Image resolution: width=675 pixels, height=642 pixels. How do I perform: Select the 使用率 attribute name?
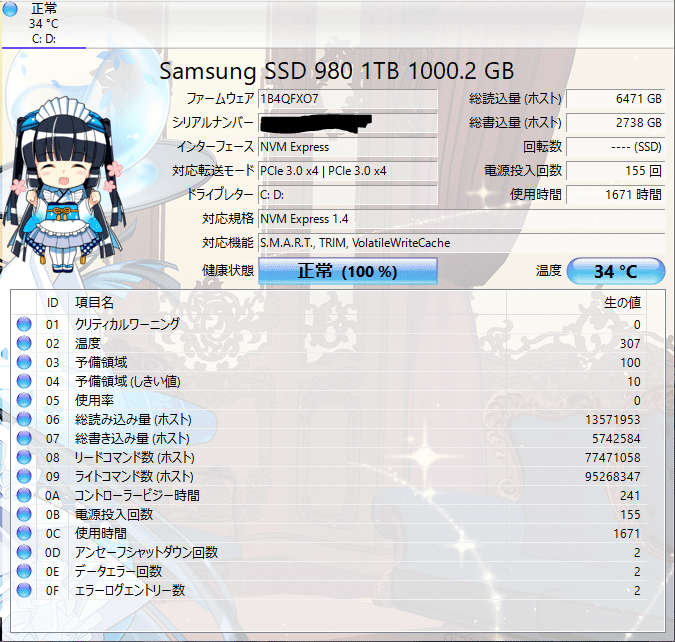click(x=94, y=400)
